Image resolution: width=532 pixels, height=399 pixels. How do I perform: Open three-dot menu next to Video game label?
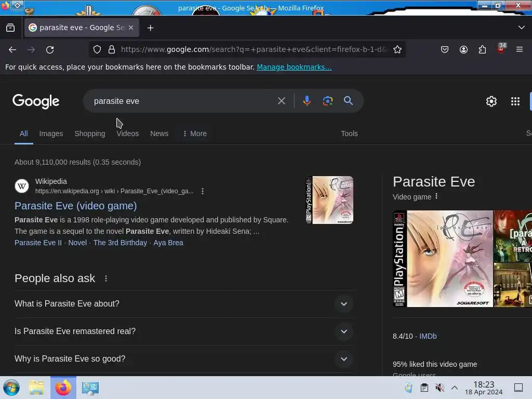(436, 196)
